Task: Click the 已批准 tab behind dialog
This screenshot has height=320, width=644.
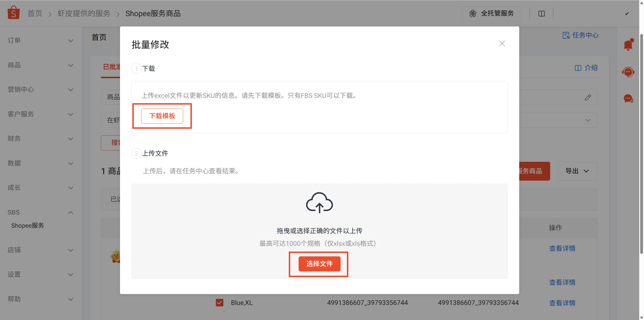Action: [111, 67]
